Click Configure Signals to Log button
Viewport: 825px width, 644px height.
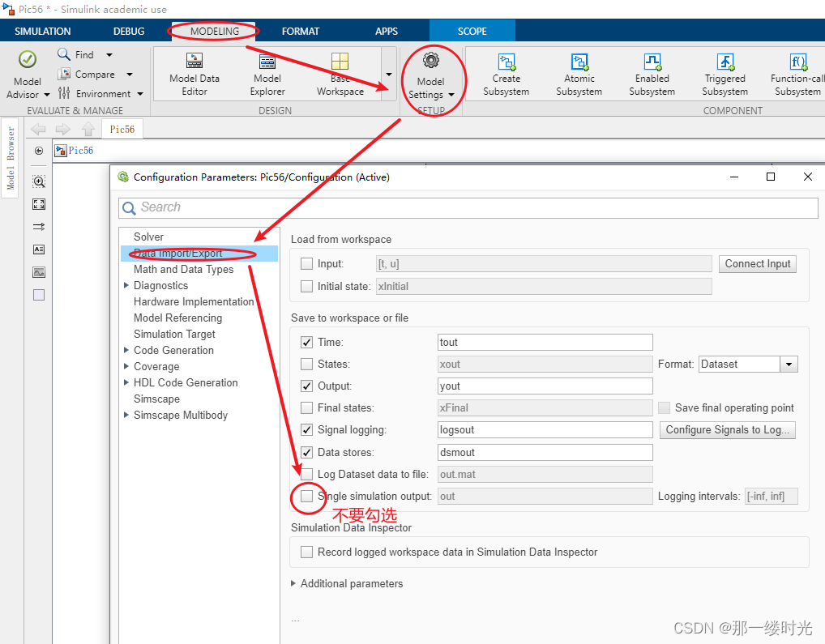728,430
